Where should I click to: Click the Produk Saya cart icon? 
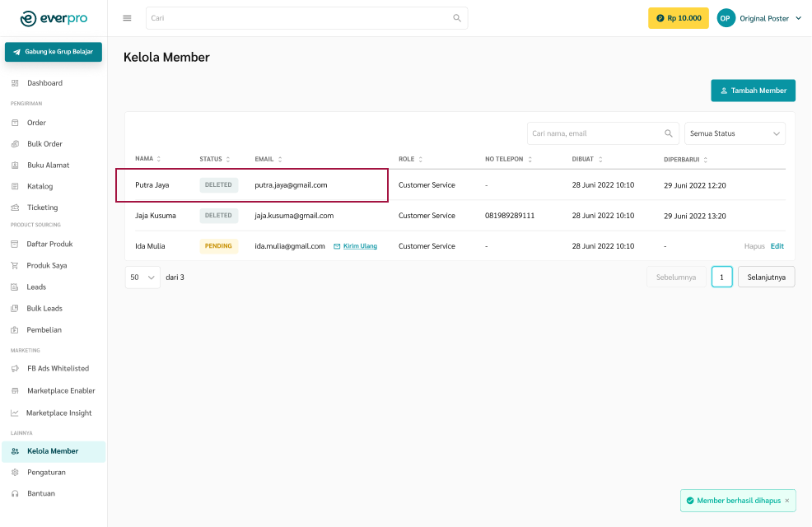point(15,266)
